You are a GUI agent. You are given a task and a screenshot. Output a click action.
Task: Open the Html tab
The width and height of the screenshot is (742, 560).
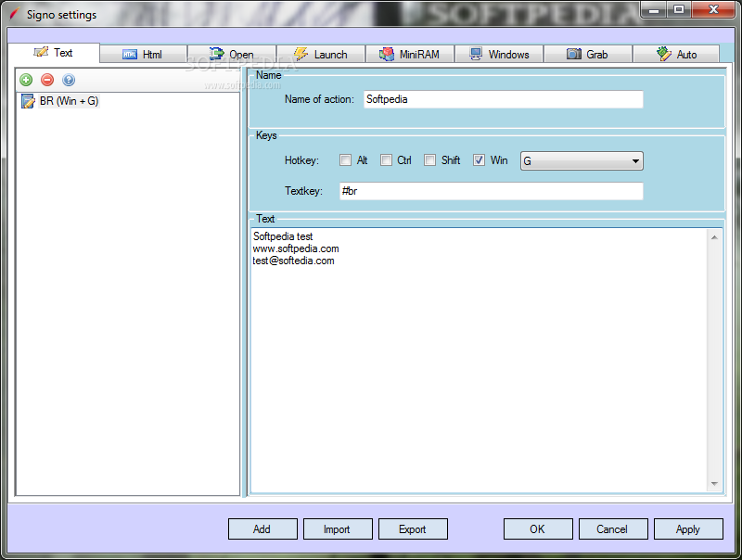pos(144,55)
